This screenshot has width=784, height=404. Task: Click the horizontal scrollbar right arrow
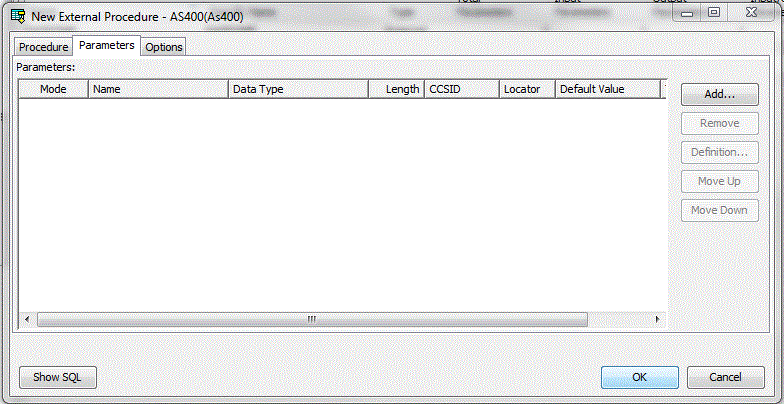(x=657, y=319)
